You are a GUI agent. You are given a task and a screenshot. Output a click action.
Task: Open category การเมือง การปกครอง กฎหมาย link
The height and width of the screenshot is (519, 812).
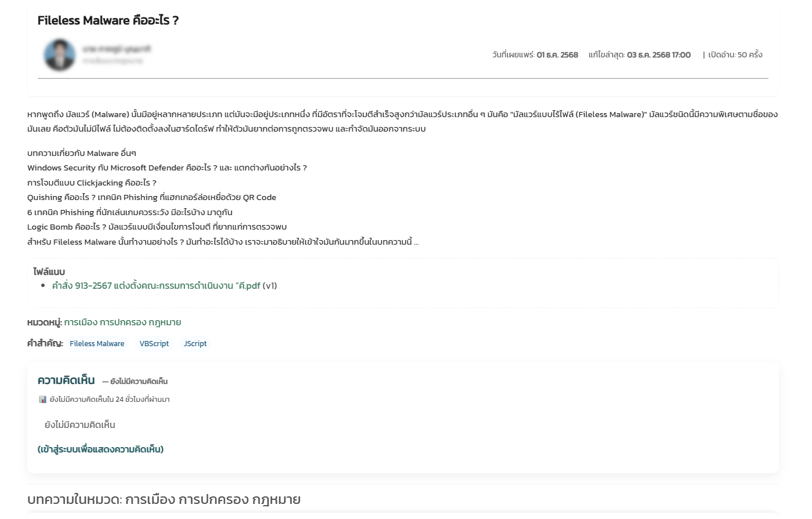tap(122, 322)
